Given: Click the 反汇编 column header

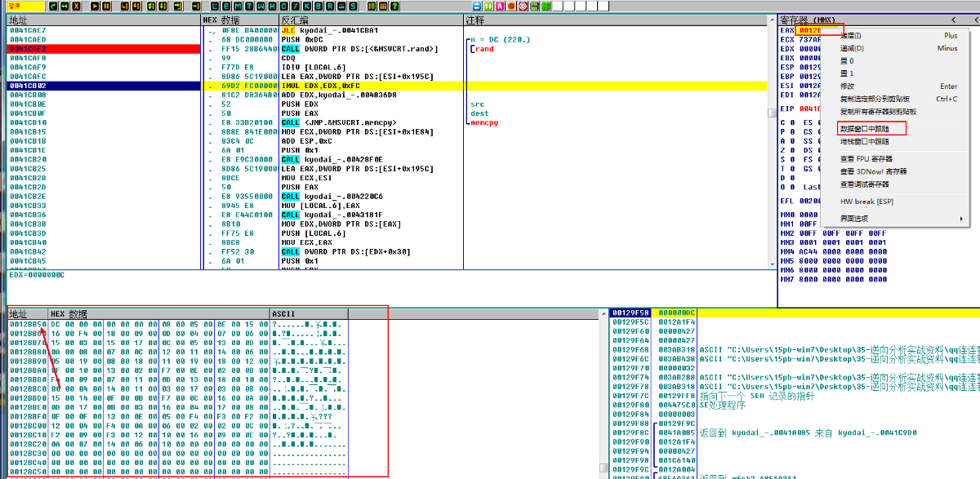Looking at the screenshot, I should tap(372, 20).
